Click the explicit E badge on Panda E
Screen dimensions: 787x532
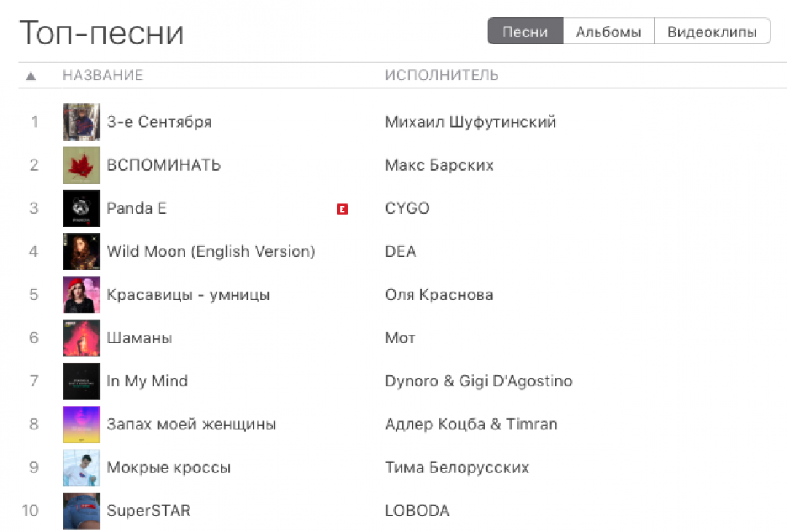click(x=342, y=209)
